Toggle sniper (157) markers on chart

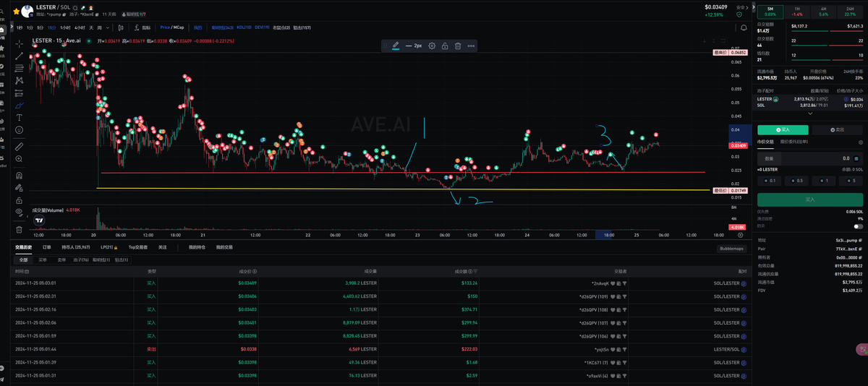pyautogui.click(x=302, y=27)
